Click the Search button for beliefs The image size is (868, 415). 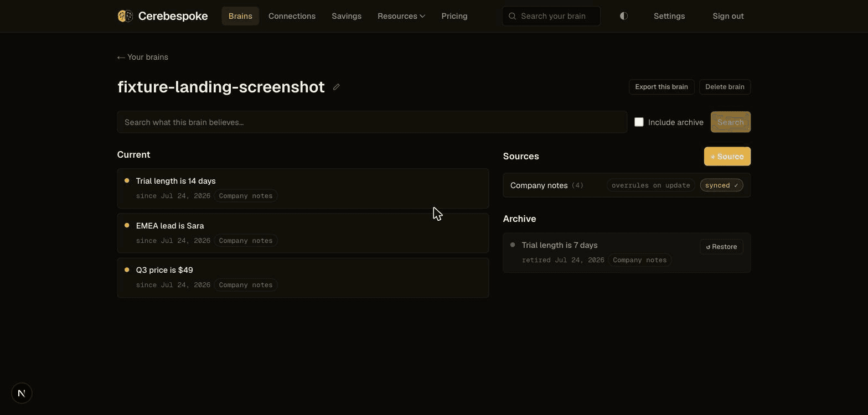pyautogui.click(x=731, y=122)
